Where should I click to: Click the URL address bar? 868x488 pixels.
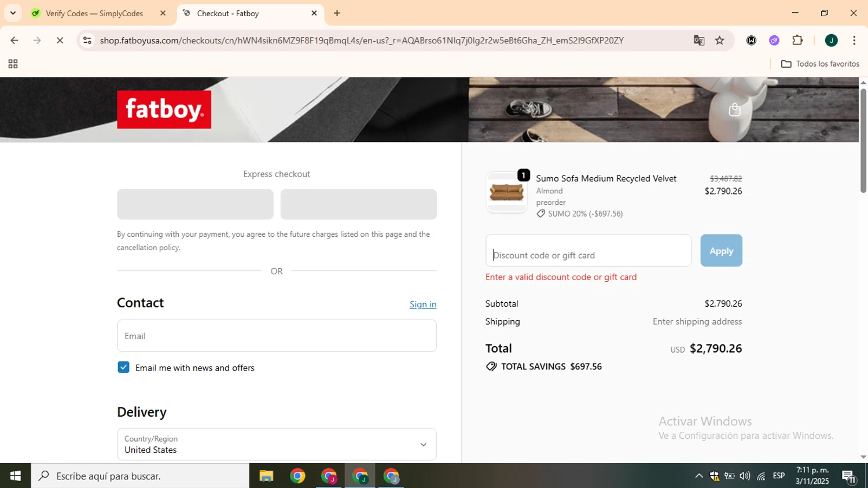coord(362,41)
